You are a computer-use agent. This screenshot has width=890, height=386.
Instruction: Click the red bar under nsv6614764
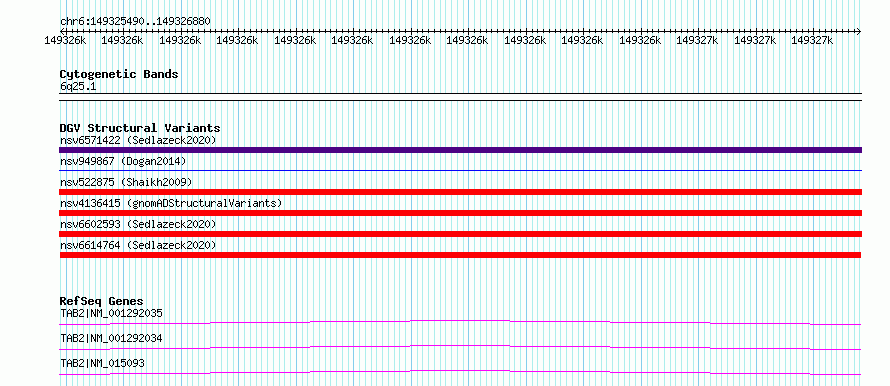tap(460, 255)
